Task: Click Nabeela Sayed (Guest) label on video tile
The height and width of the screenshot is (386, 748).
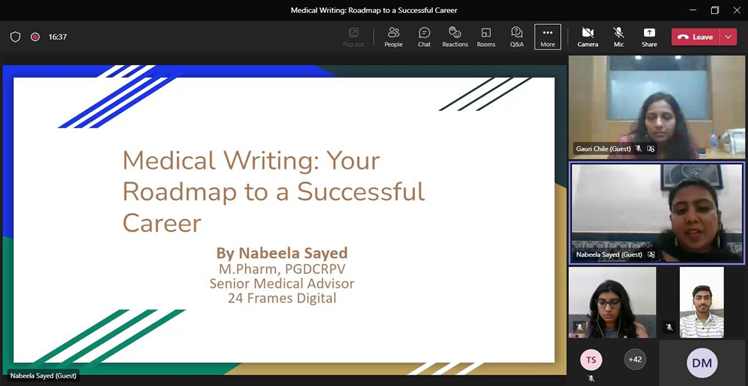Action: tap(609, 255)
